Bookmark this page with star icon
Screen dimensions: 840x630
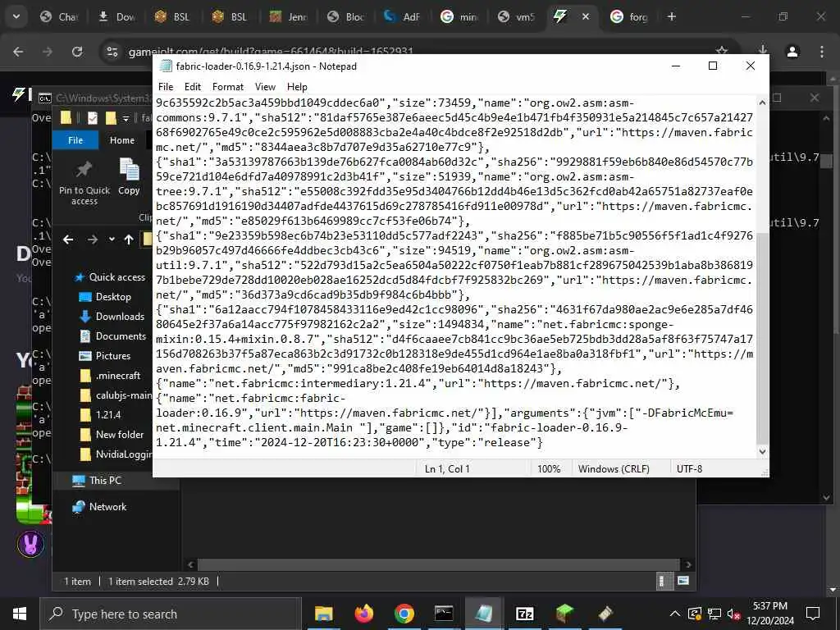click(x=722, y=51)
